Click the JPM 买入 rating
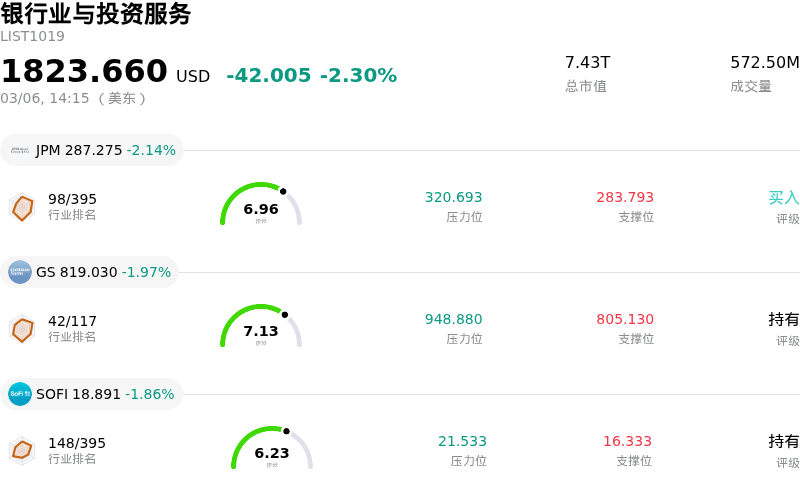This screenshot has height=488, width=800. [783, 198]
